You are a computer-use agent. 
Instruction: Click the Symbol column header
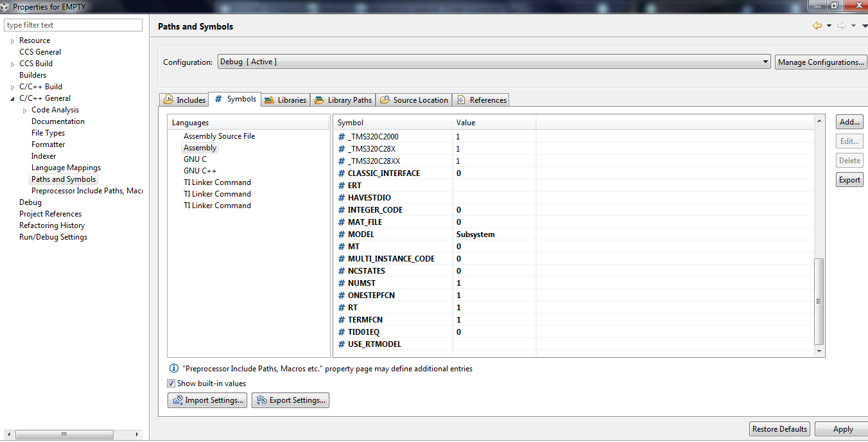392,123
